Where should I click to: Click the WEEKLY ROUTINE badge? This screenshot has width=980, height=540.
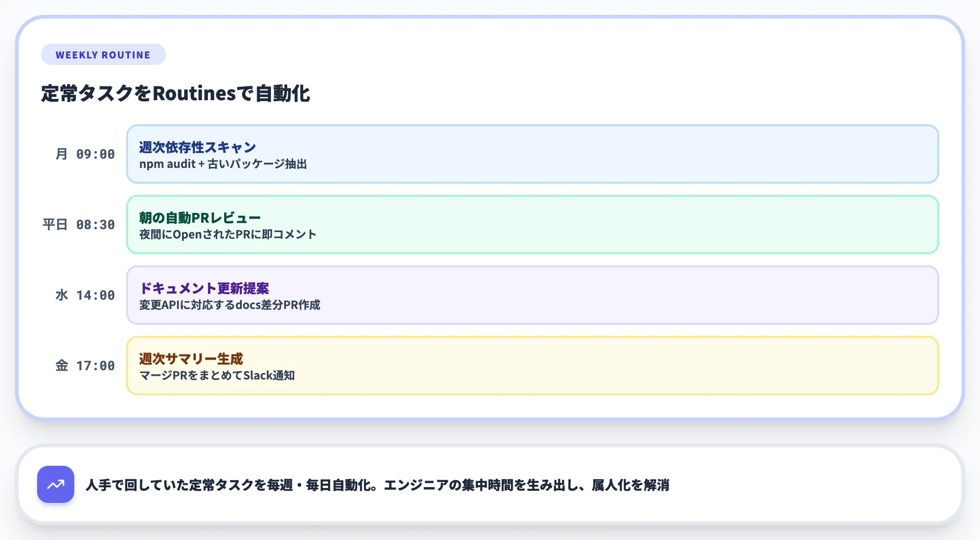click(x=103, y=55)
